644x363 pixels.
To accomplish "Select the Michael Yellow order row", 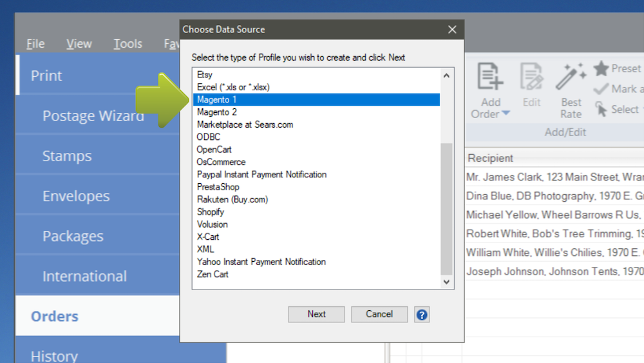I will pos(554,215).
